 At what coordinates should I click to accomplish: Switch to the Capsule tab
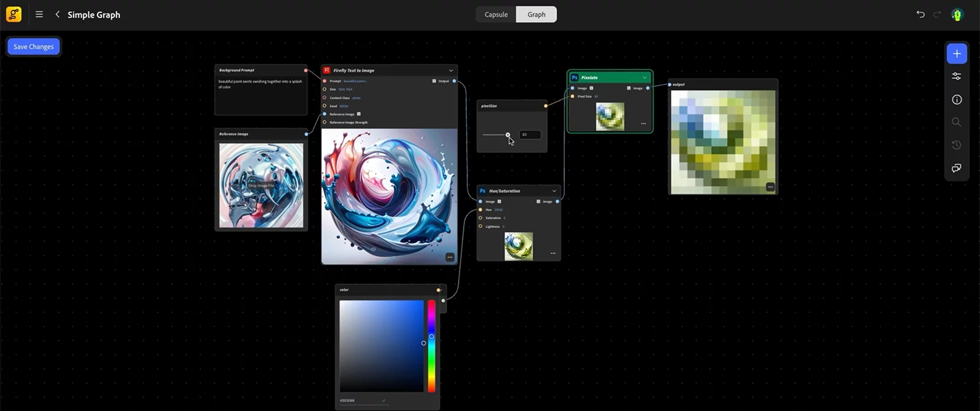[496, 14]
